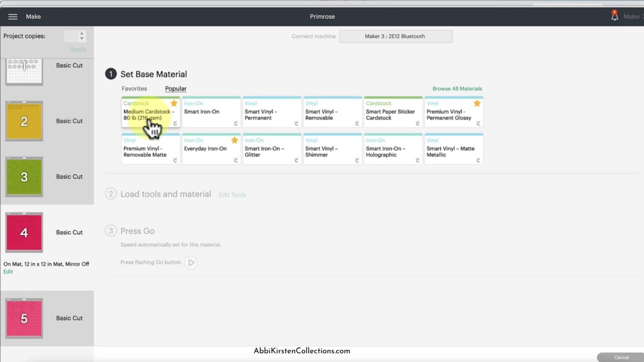644x362 pixels.
Task: Decrease project copies with the down arrow
Action: [82, 39]
